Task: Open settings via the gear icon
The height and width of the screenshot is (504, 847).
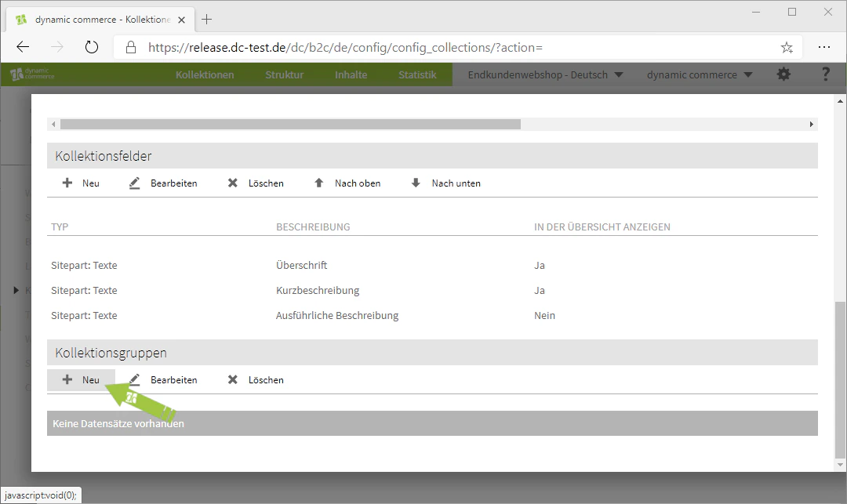Action: (783, 74)
